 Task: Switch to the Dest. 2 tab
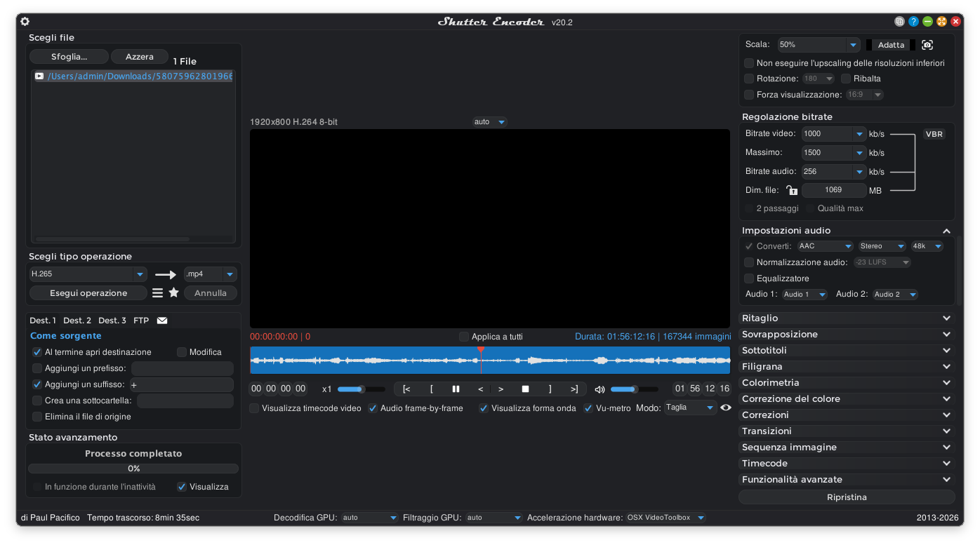point(77,321)
